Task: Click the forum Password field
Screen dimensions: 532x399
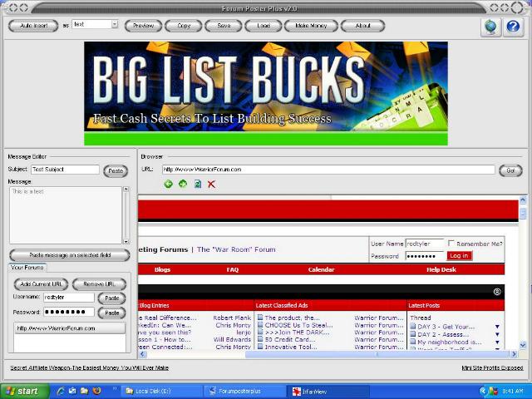Action: coord(425,256)
